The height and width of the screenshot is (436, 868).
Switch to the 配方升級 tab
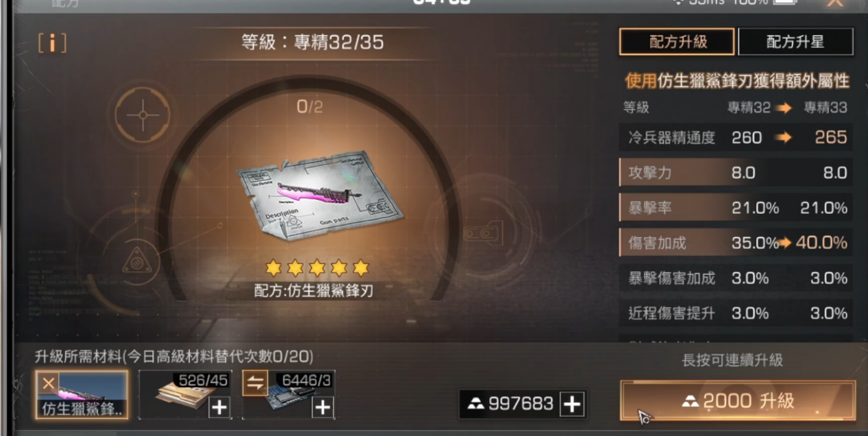click(x=677, y=42)
